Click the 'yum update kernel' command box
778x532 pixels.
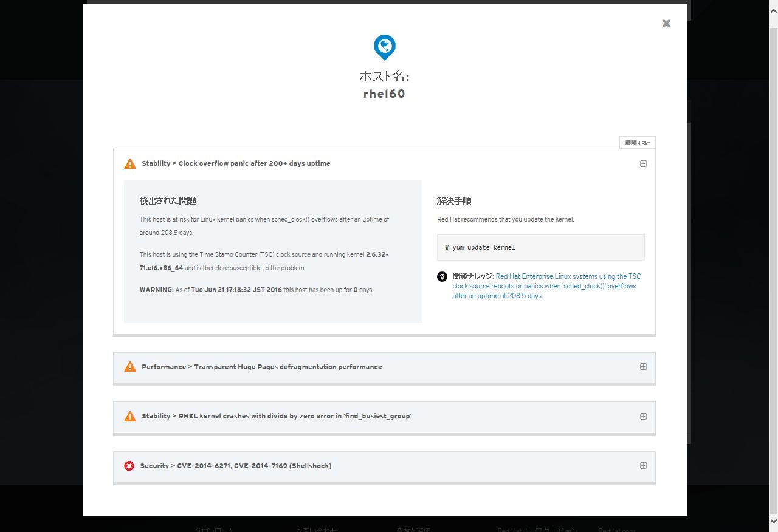pos(540,248)
